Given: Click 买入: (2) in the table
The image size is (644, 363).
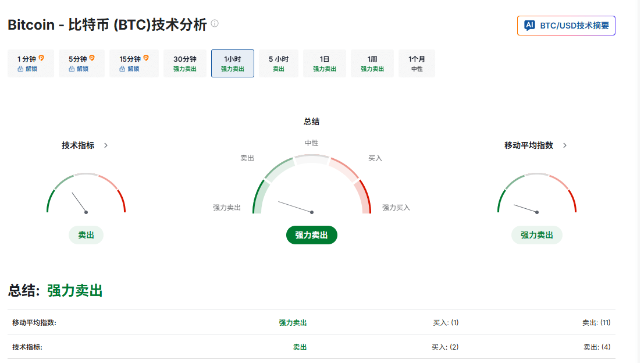Looking at the screenshot, I should pyautogui.click(x=445, y=347).
